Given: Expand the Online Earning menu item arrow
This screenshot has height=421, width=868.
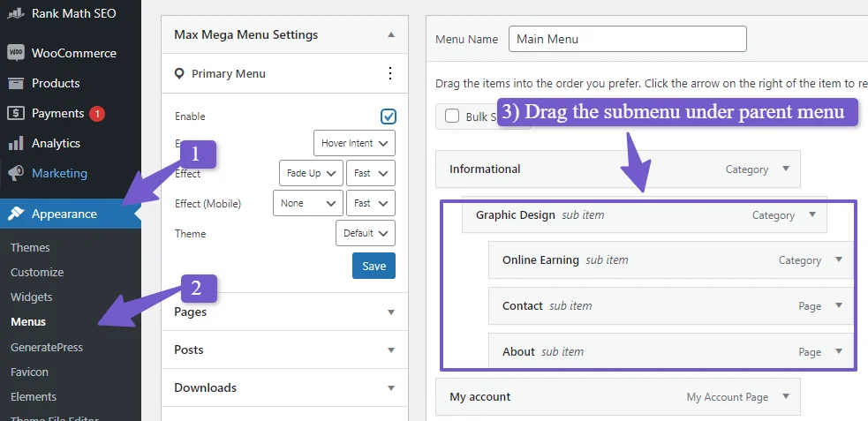Looking at the screenshot, I should tap(839, 259).
